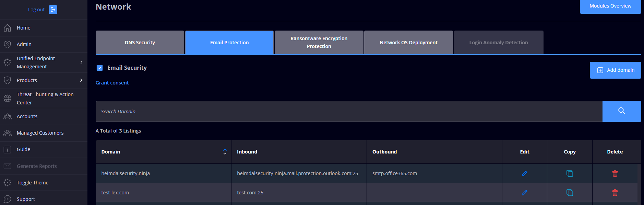Click the Modules Overview button

click(610, 6)
